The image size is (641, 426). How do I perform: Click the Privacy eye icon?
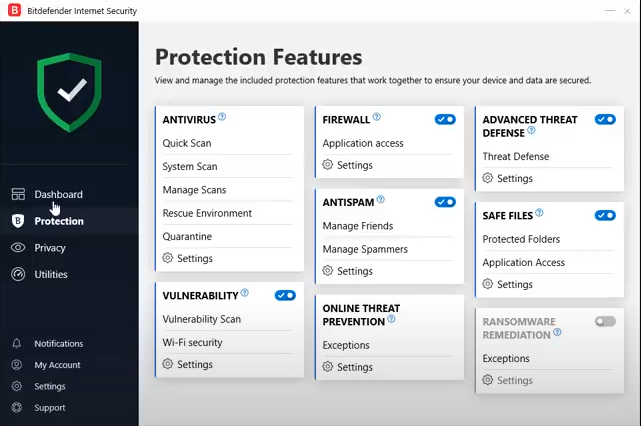point(17,248)
